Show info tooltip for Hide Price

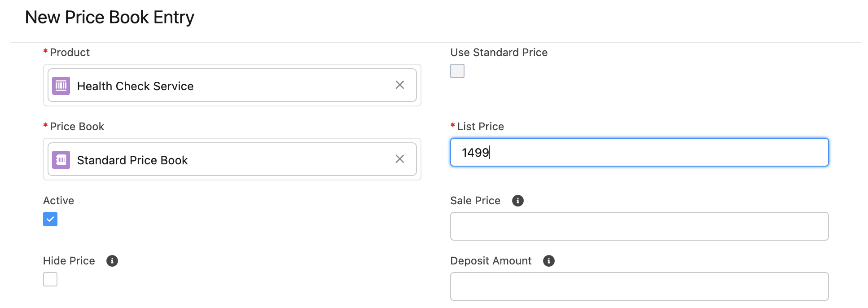(x=112, y=261)
